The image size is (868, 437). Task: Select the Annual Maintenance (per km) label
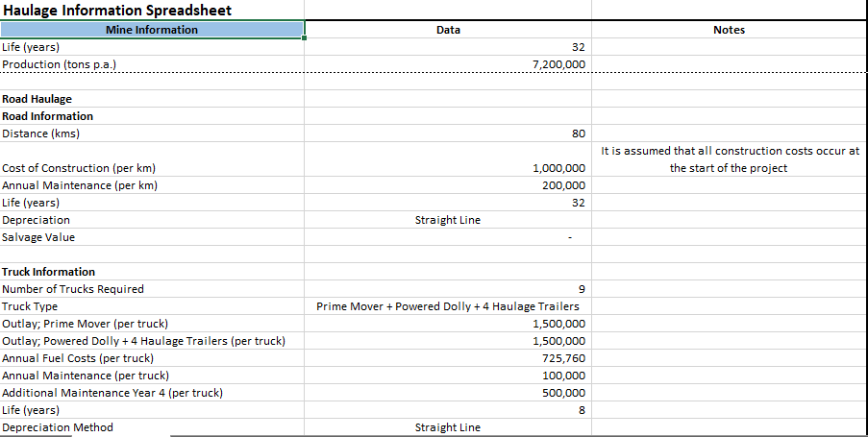(x=80, y=185)
